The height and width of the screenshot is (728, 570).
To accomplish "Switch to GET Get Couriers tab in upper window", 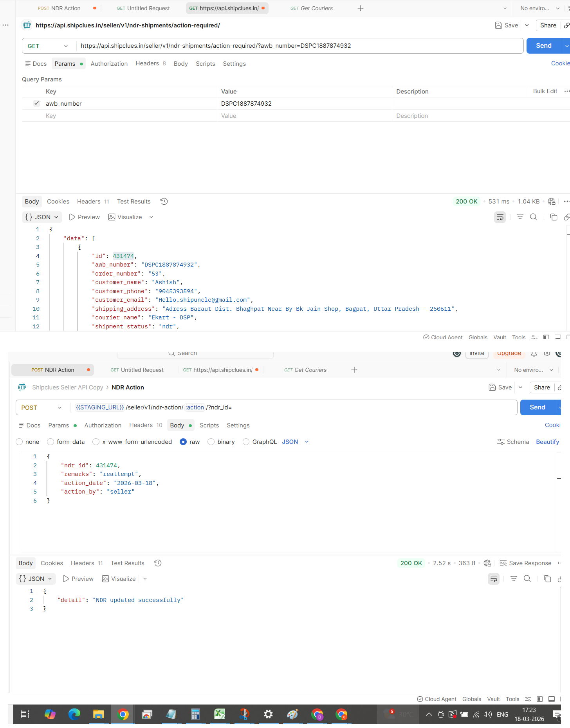I will click(x=312, y=8).
